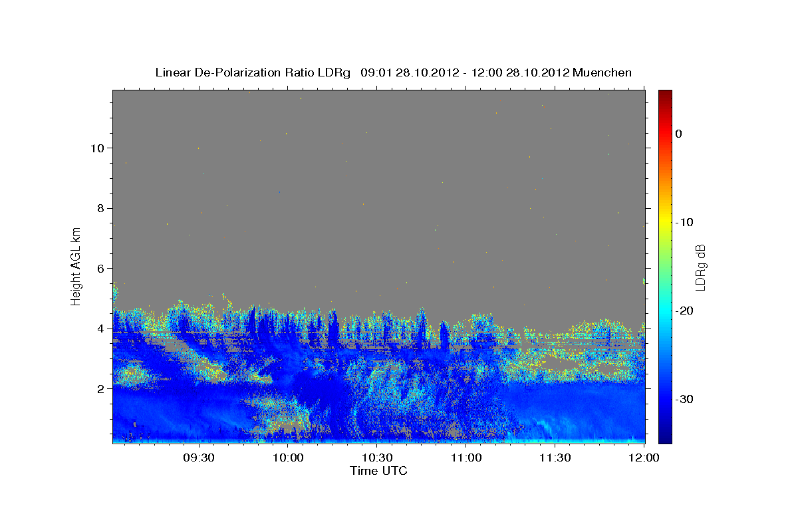Click the dark red top of the colorbar

click(x=665, y=94)
